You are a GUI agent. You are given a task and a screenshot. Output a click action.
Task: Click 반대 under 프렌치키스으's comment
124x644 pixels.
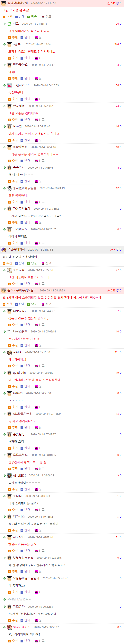[25, 99]
